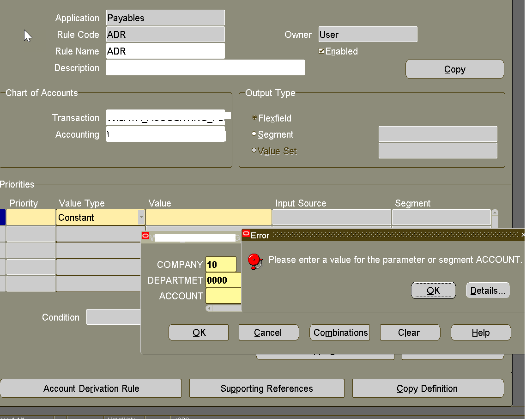
Task: Open Supporting References
Action: tap(266, 388)
